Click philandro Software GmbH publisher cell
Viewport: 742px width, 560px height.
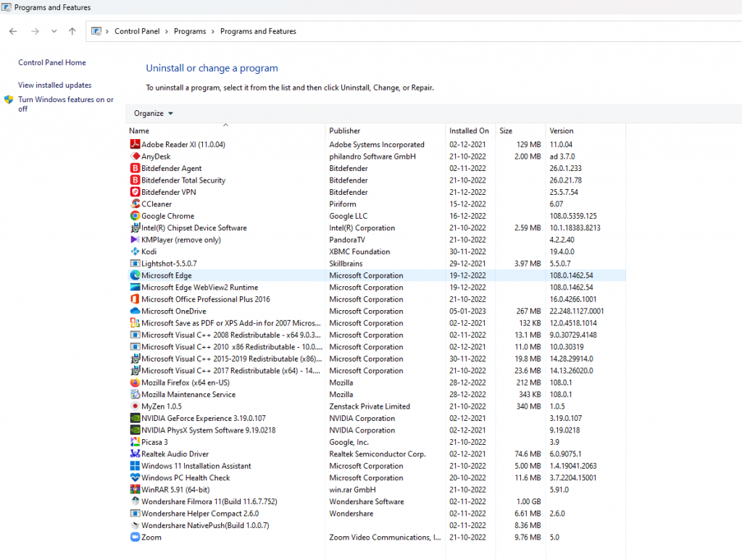tap(372, 156)
